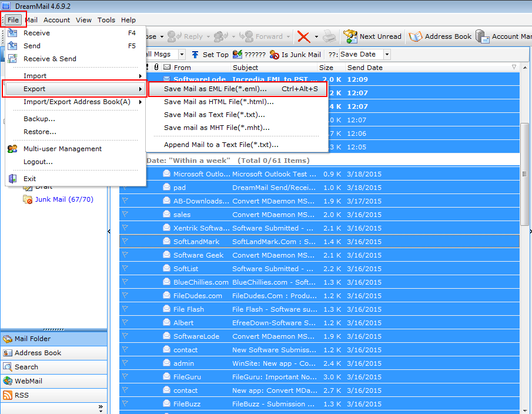
Task: Open the View menu
Action: [x=83, y=20]
